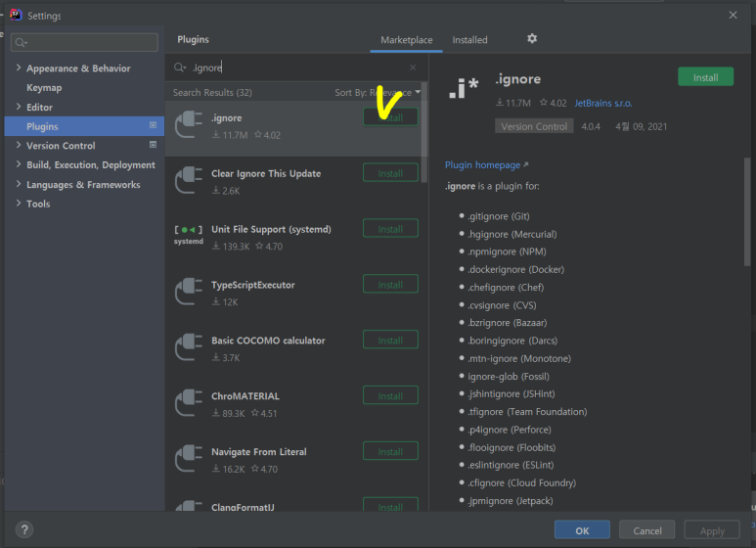Focus the plugin search field containing .ignore
Viewport: 756px width, 548px height.
(x=296, y=68)
